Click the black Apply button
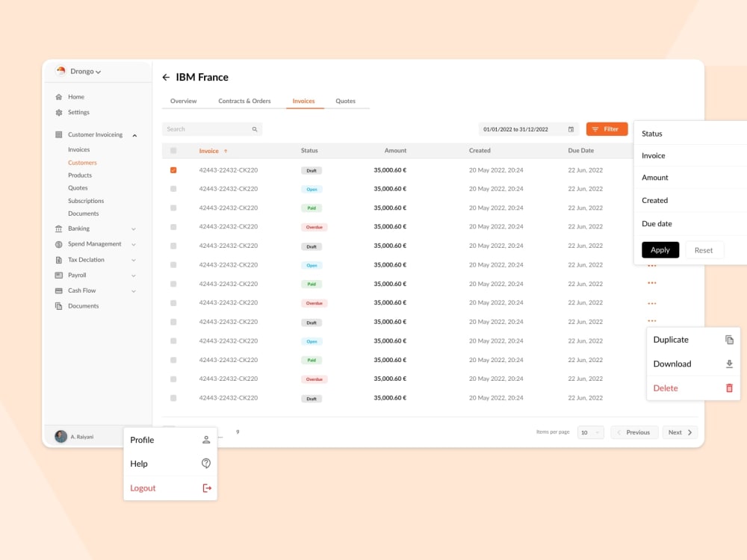Image resolution: width=747 pixels, height=560 pixels. tap(660, 250)
